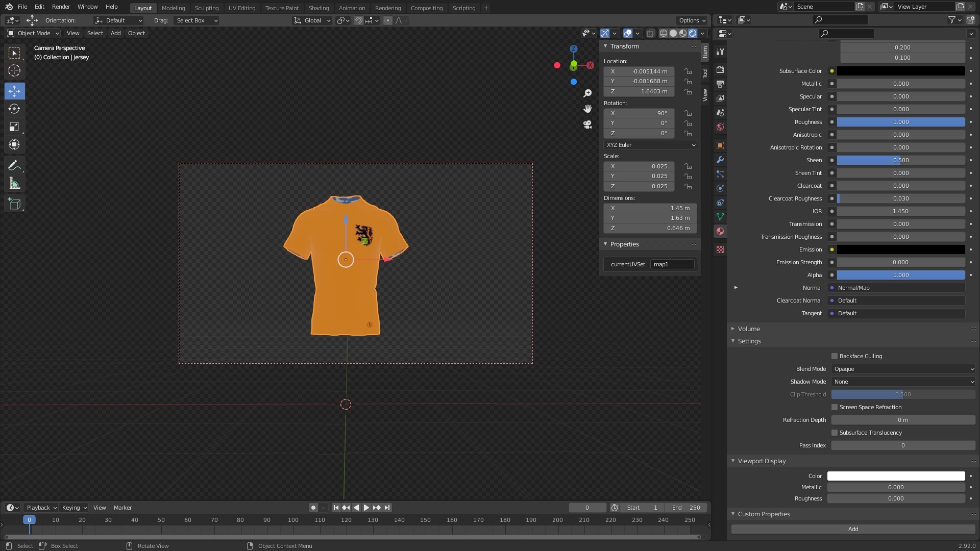The width and height of the screenshot is (980, 551).
Task: Toggle proportional editing button
Action: pyautogui.click(x=388, y=20)
